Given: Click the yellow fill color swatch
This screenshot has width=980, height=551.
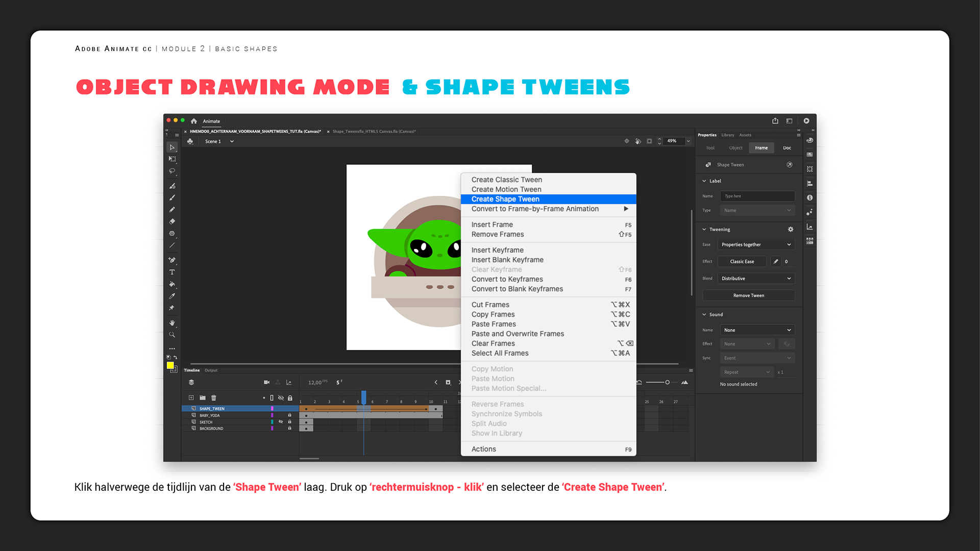Looking at the screenshot, I should pyautogui.click(x=170, y=365).
